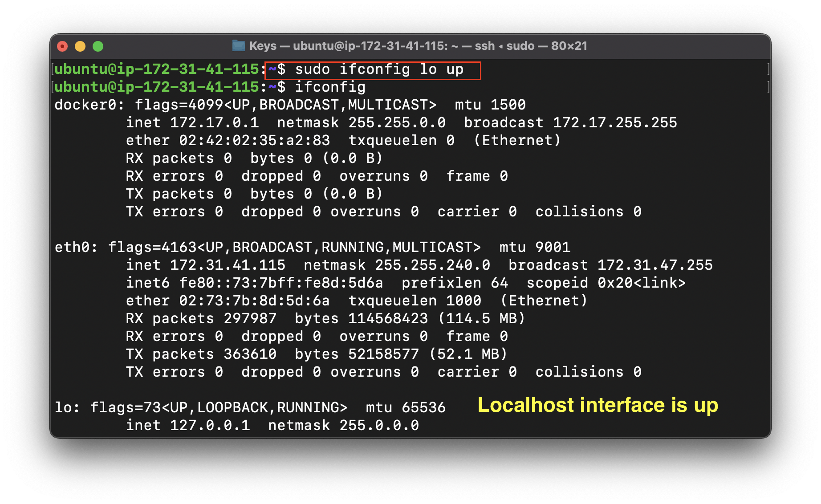
Task: Click the terminal window title text
Action: click(418, 46)
